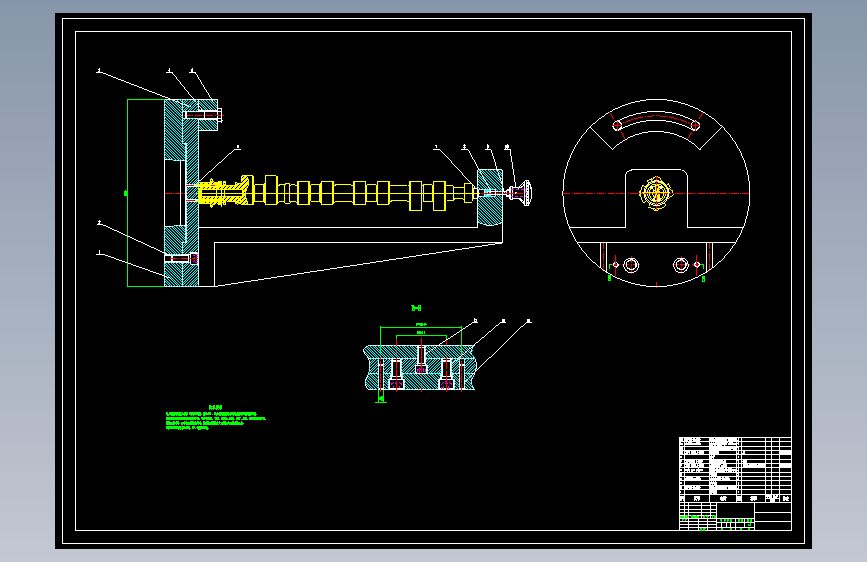867x562 pixels.
Task: Click the hatched tailstock support block
Action: pyautogui.click(x=490, y=198)
